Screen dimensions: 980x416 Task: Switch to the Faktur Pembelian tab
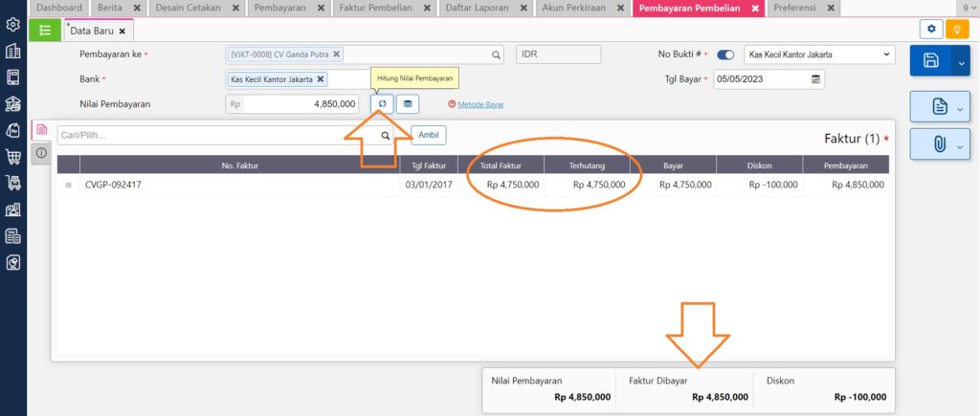(x=375, y=8)
